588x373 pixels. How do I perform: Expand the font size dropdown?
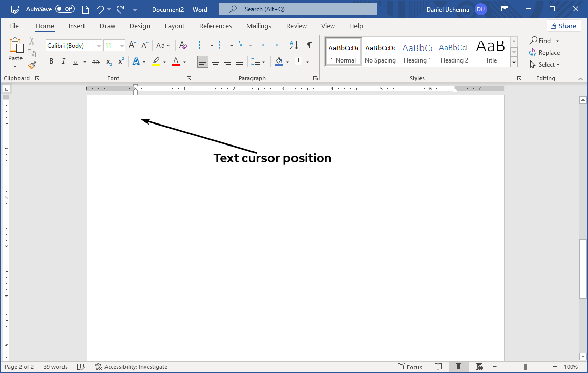coord(122,46)
